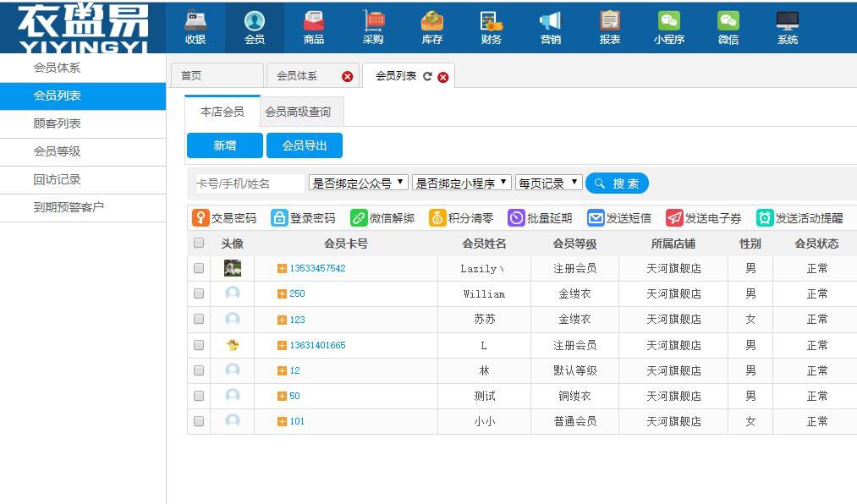Open the 是否绑定公众号 dropdown

[356, 182]
